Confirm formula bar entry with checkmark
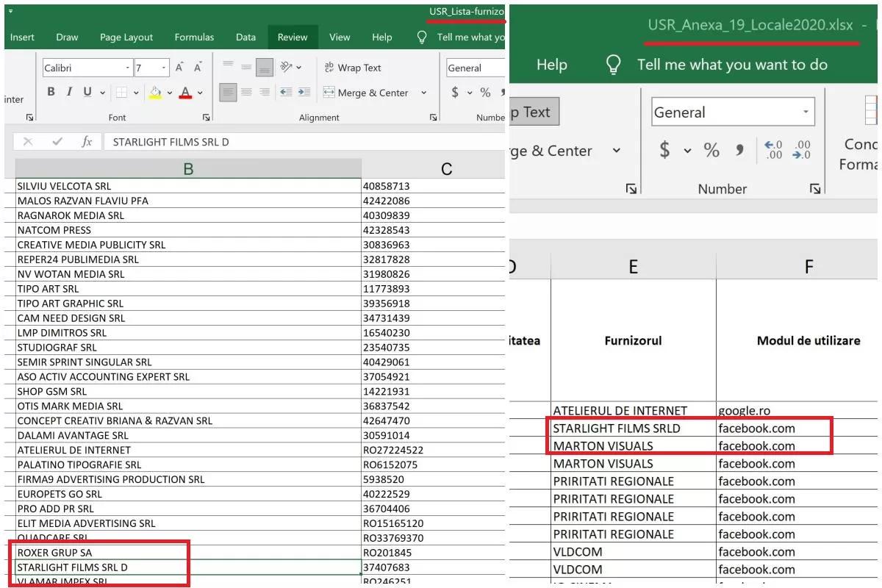 pyautogui.click(x=57, y=142)
